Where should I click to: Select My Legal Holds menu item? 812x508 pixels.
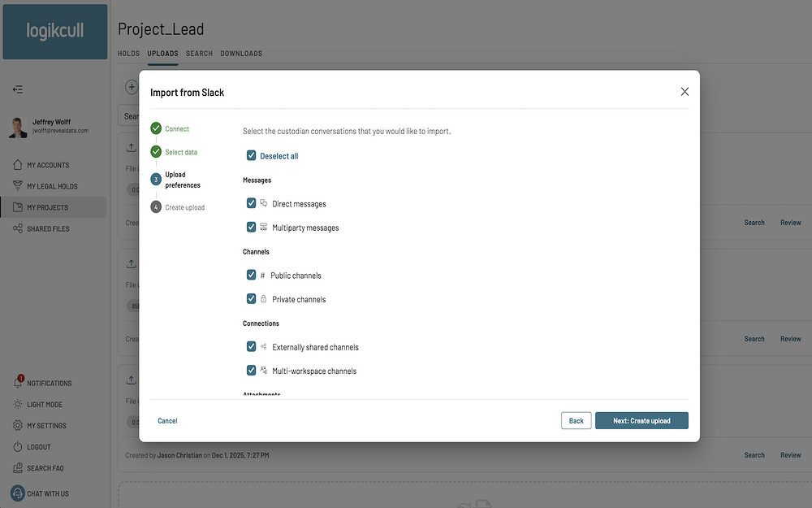pos(53,185)
